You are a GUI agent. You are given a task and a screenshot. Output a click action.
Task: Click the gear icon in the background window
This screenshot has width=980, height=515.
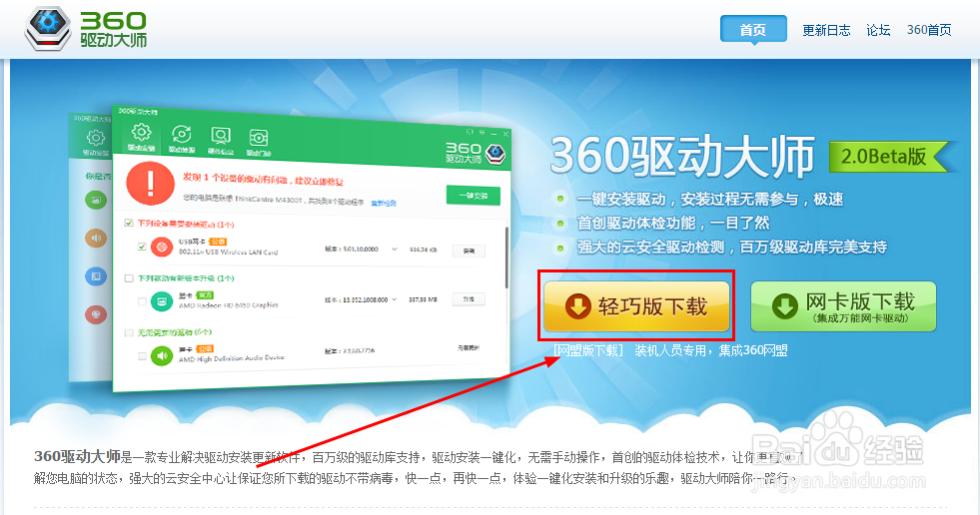pos(96,137)
